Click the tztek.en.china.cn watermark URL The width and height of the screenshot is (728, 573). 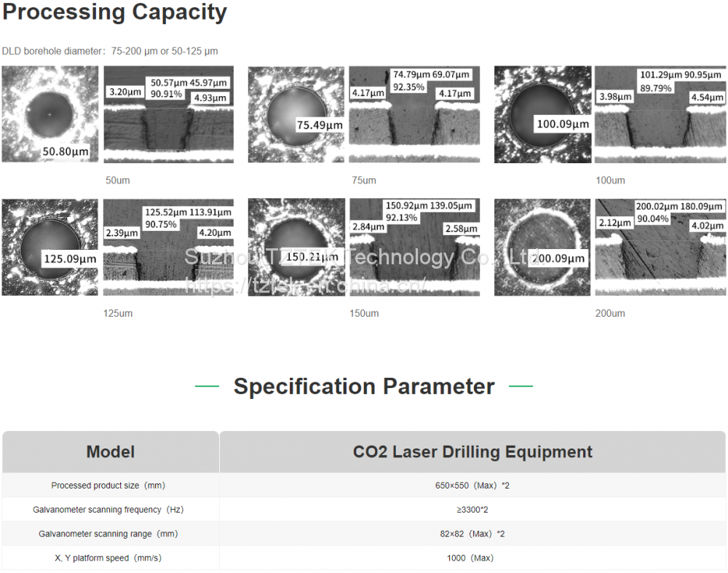coord(304,286)
